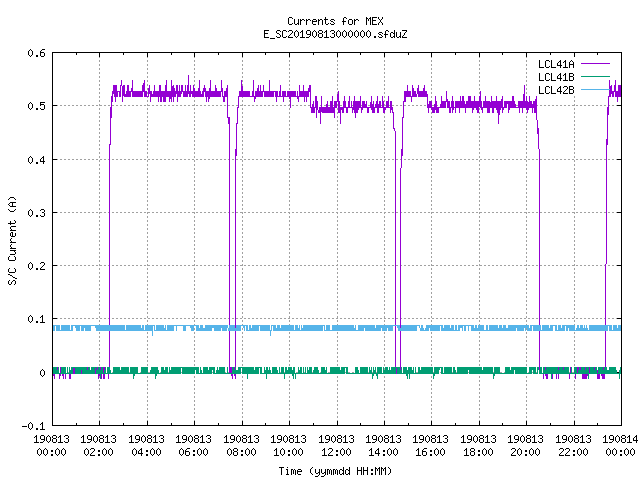Click the LCL42B legend label

[556, 90]
